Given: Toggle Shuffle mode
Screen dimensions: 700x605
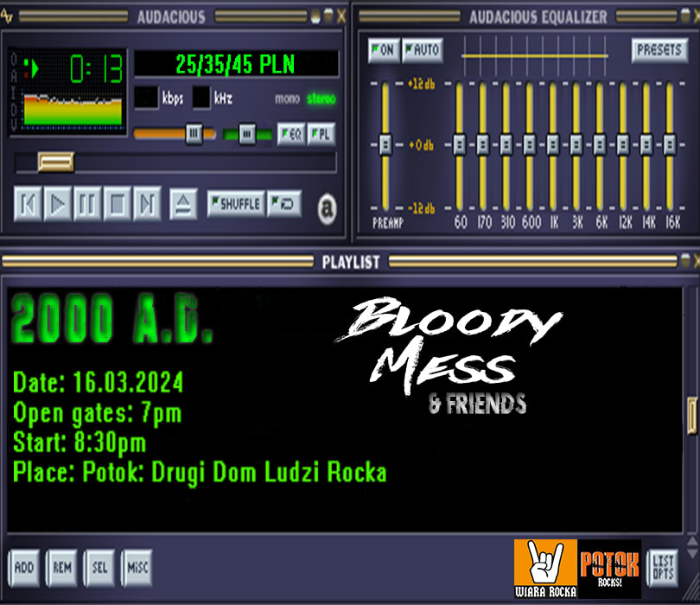Looking at the screenshot, I should pos(236,204).
